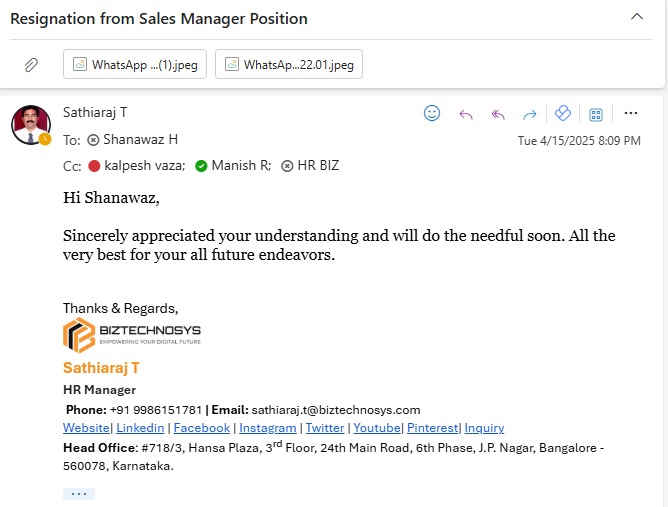Open the Viva Insights icon
The image size is (668, 507).
pyautogui.click(x=562, y=114)
